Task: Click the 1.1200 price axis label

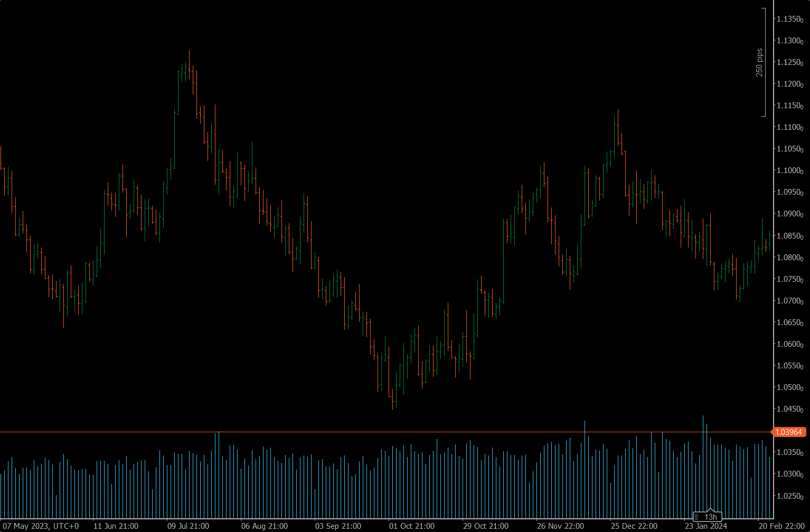Action: pos(789,84)
